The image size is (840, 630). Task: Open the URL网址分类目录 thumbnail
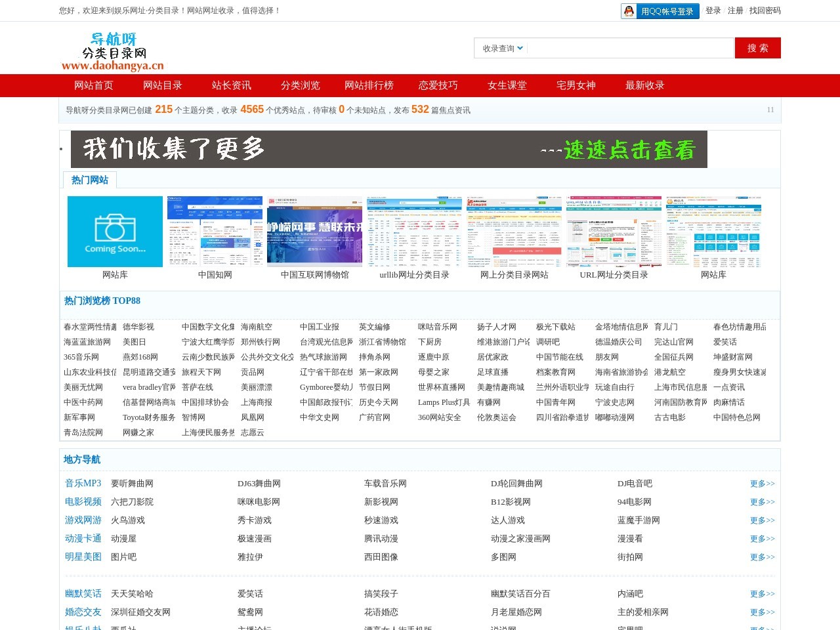[x=614, y=231]
